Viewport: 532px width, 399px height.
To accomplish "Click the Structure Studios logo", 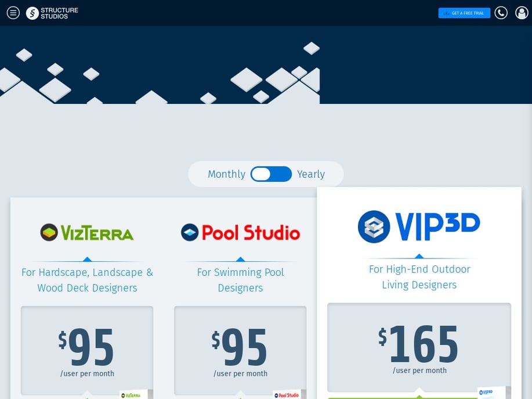I will (x=52, y=13).
